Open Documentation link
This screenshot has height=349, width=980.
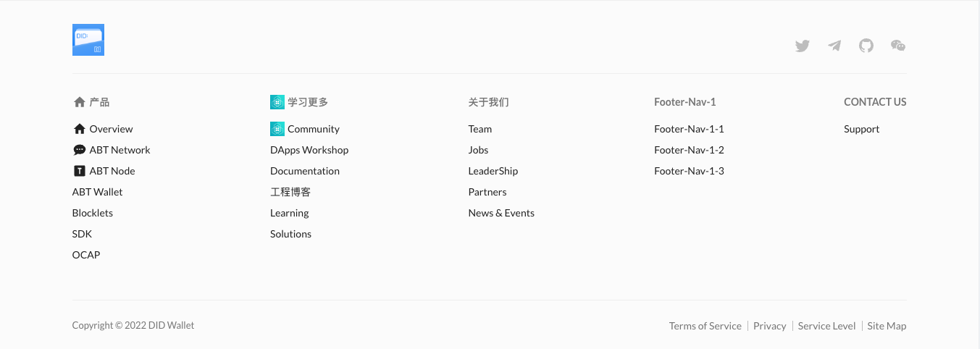click(305, 171)
